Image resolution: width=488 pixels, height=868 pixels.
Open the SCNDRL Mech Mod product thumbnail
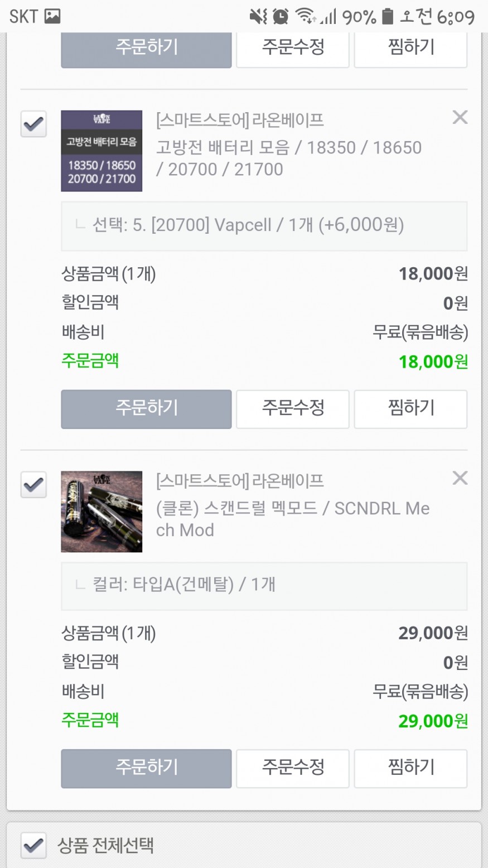click(102, 512)
